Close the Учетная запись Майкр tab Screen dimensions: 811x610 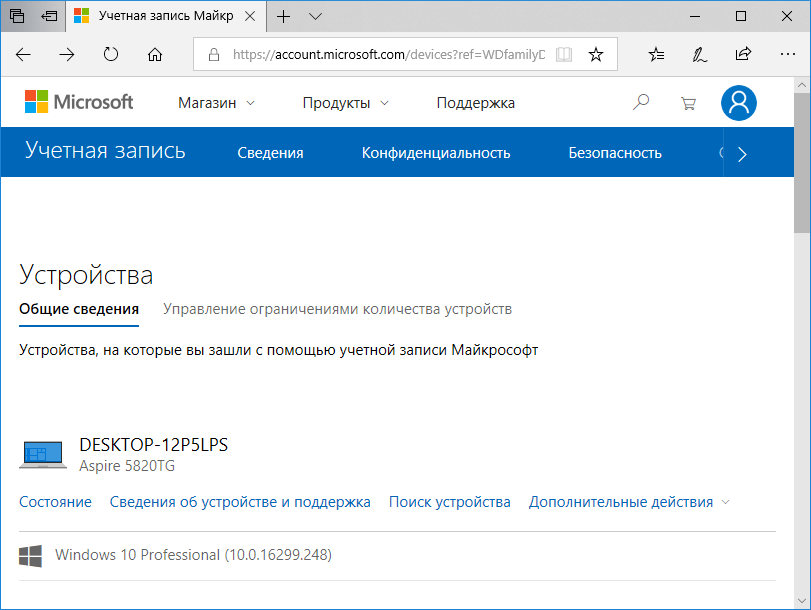point(250,16)
